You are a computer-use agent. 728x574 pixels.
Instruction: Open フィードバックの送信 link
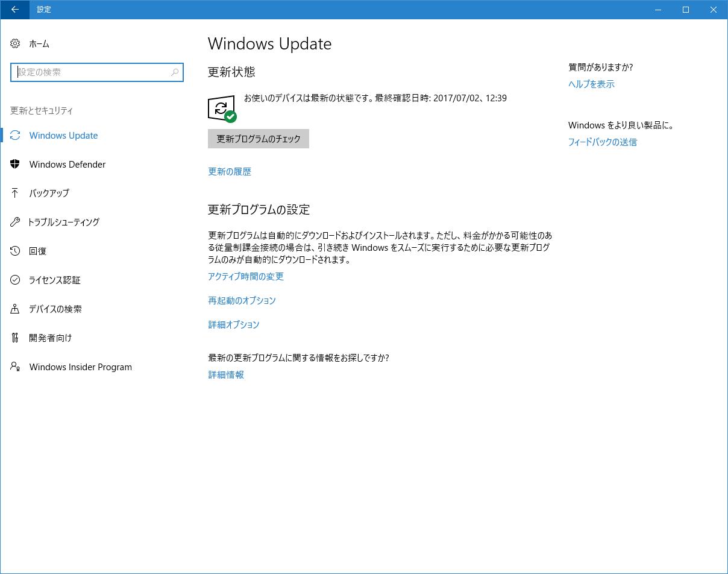(x=603, y=142)
